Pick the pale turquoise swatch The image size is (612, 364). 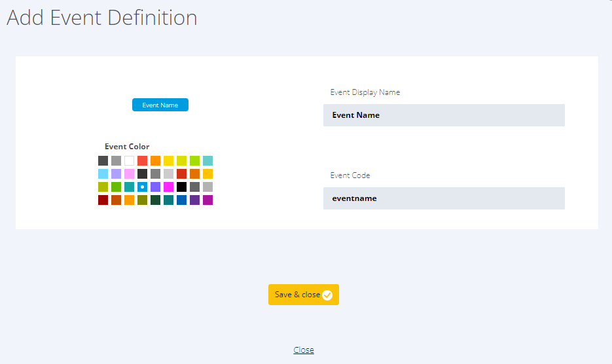(207, 160)
